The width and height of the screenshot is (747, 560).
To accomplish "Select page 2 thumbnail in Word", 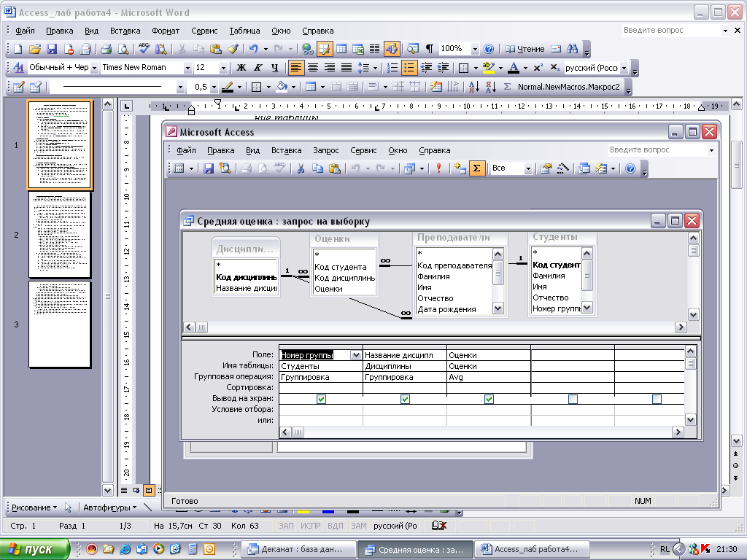I will 60,235.
